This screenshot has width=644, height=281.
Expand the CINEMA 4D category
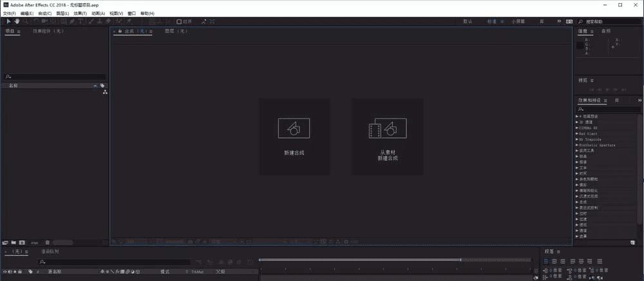(x=577, y=128)
